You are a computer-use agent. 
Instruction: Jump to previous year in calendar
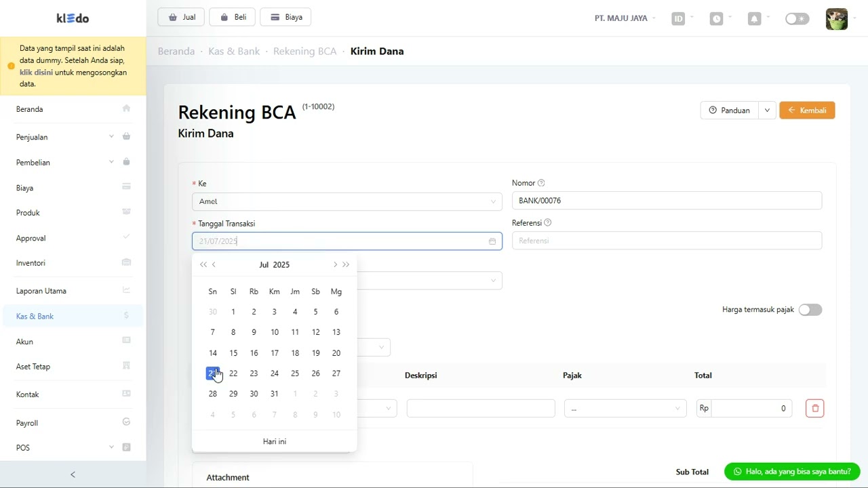(203, 265)
